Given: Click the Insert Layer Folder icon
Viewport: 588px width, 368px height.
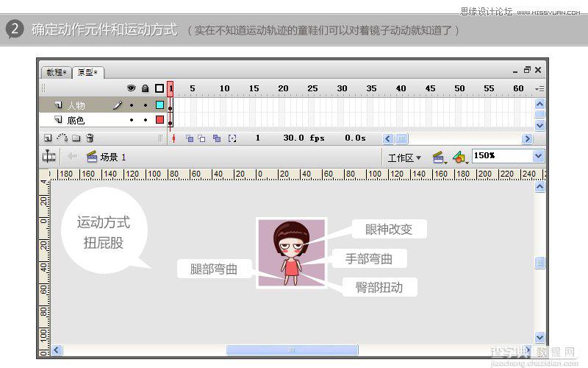Looking at the screenshot, I should pos(76,138).
